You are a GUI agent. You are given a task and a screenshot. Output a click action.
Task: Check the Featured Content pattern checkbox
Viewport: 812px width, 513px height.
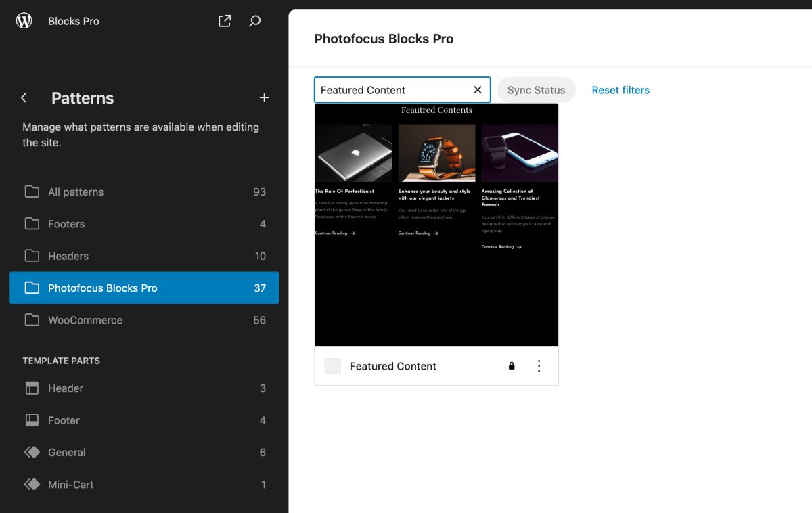(x=332, y=365)
